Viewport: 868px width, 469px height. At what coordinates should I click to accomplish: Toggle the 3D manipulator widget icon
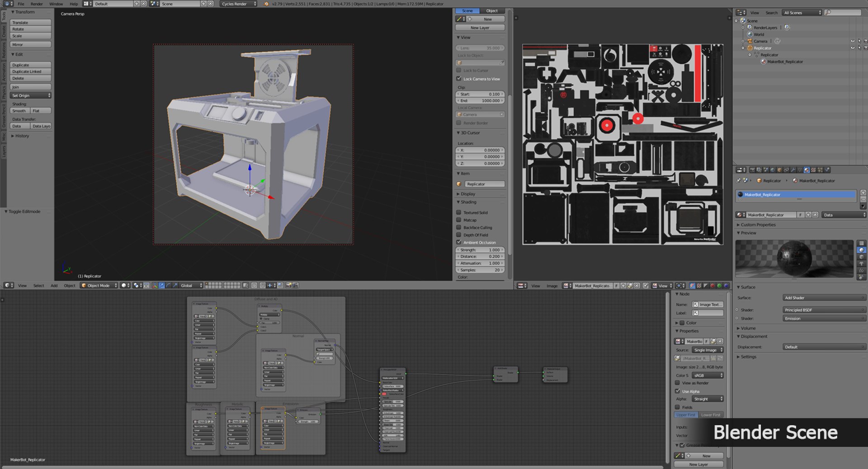155,286
